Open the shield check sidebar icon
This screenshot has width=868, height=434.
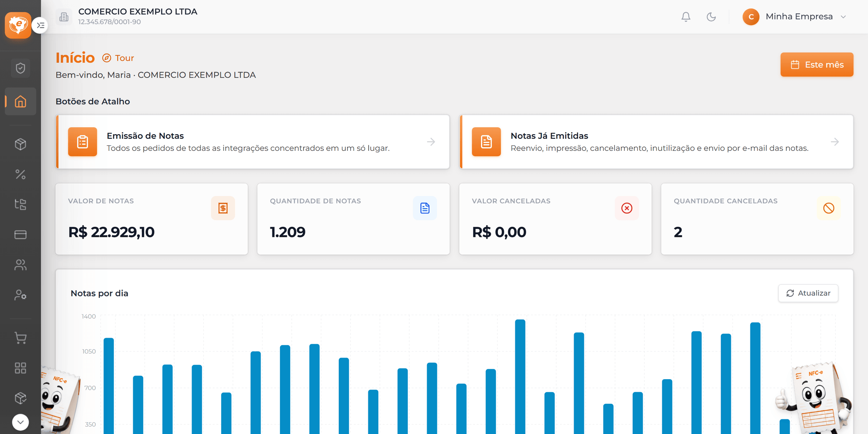[21, 68]
